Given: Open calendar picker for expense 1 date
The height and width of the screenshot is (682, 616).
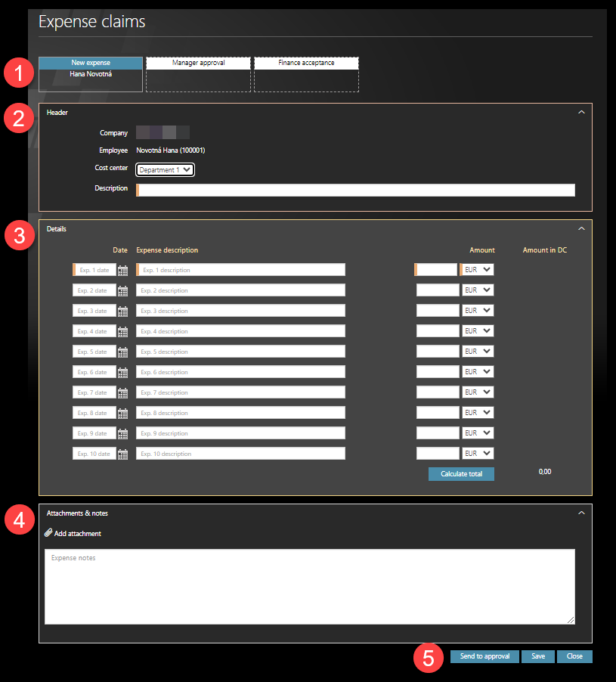Looking at the screenshot, I should pos(122,270).
